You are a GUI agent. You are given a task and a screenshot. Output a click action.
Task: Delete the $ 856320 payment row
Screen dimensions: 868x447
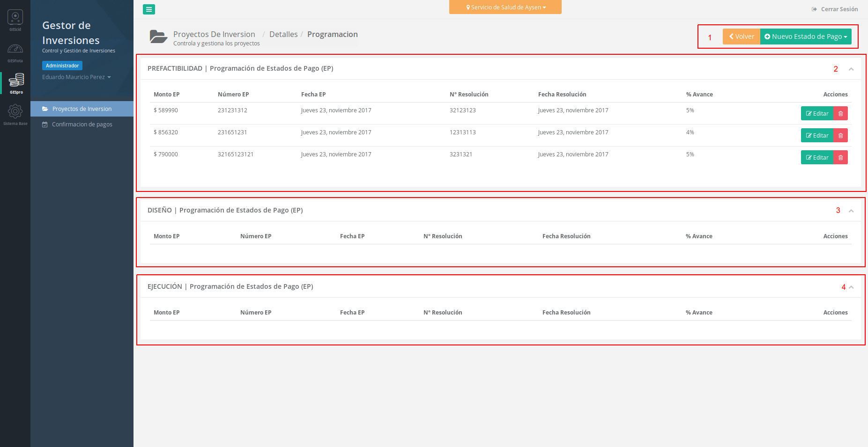840,136
